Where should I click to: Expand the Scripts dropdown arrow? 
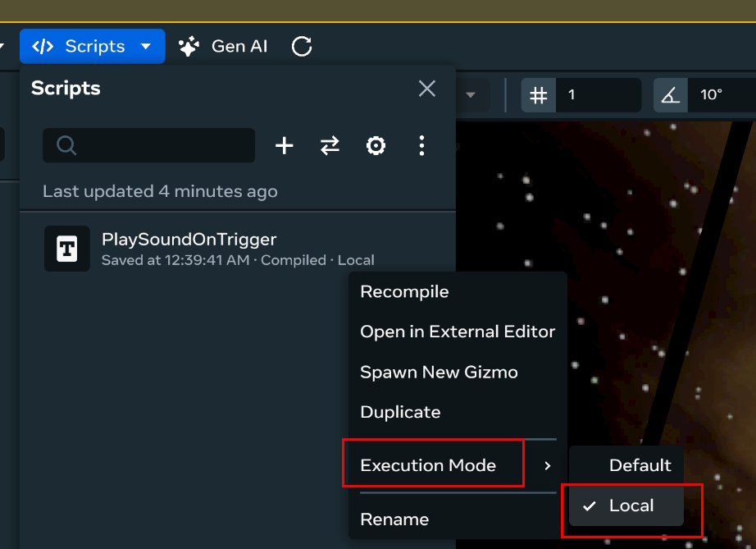click(x=146, y=47)
